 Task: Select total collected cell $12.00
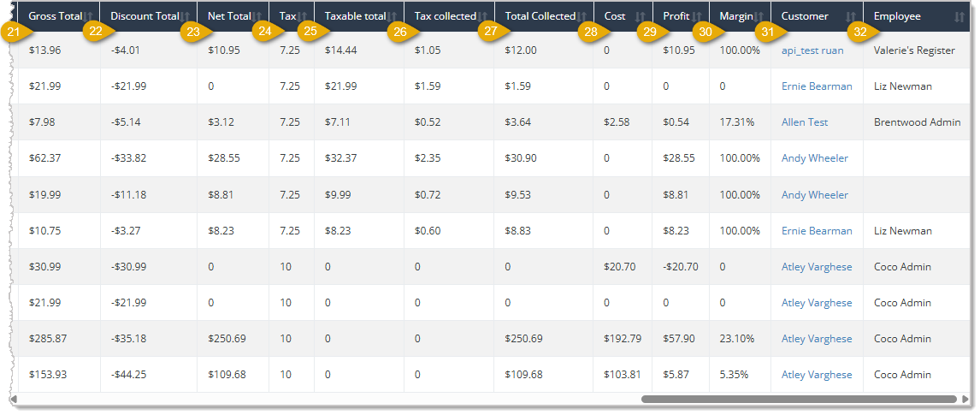tap(521, 50)
